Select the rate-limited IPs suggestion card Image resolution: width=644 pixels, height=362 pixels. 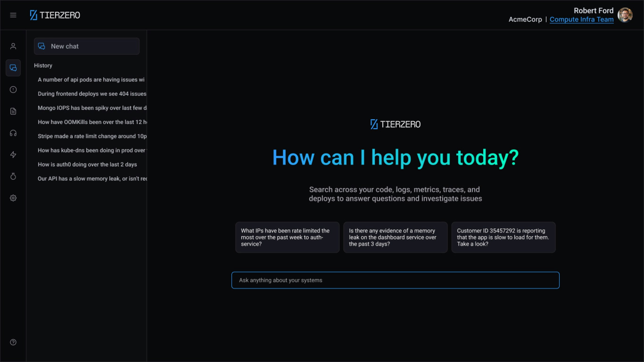click(x=287, y=237)
